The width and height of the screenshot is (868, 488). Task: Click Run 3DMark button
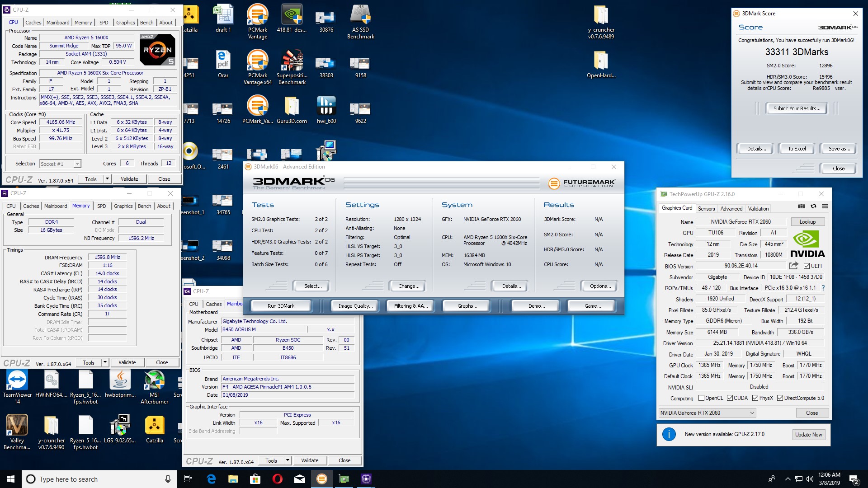[281, 306]
